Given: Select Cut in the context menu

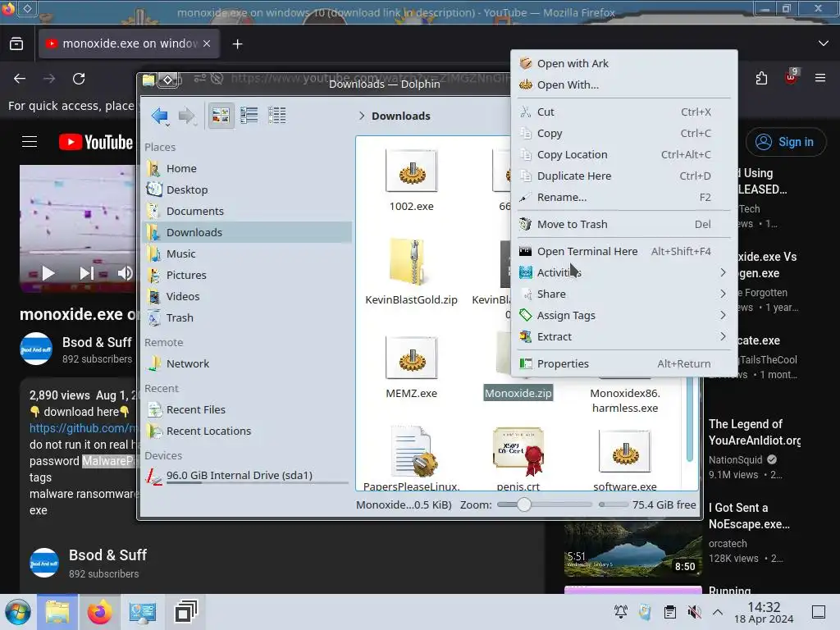Looking at the screenshot, I should click(624, 112).
